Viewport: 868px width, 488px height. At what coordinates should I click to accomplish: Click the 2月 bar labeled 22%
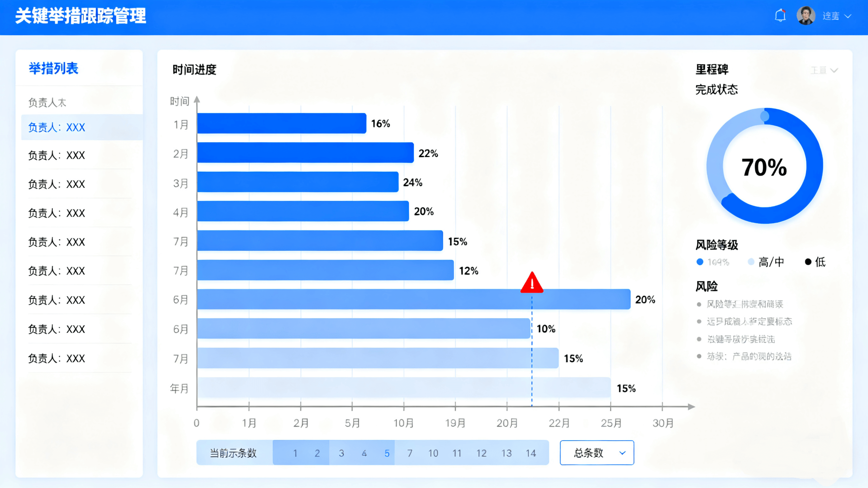305,153
